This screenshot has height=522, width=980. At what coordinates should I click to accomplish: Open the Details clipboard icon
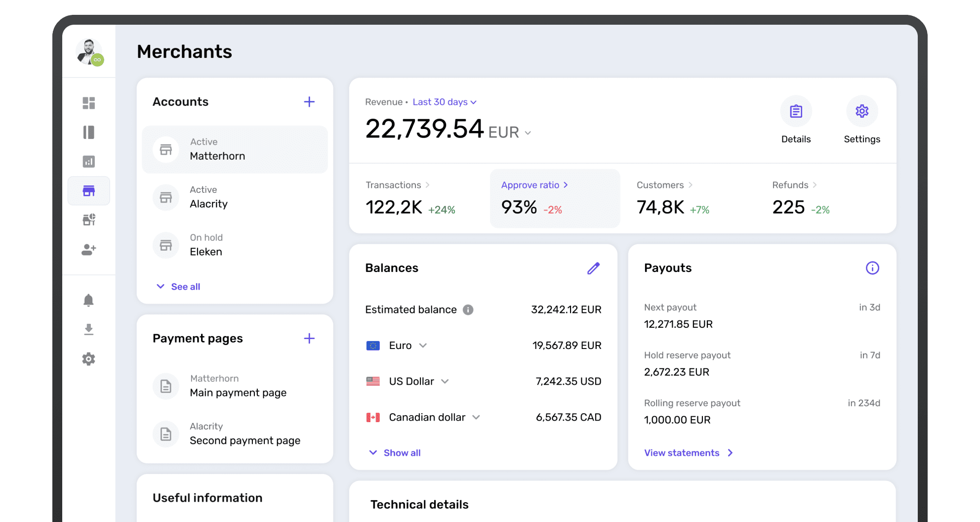796,111
